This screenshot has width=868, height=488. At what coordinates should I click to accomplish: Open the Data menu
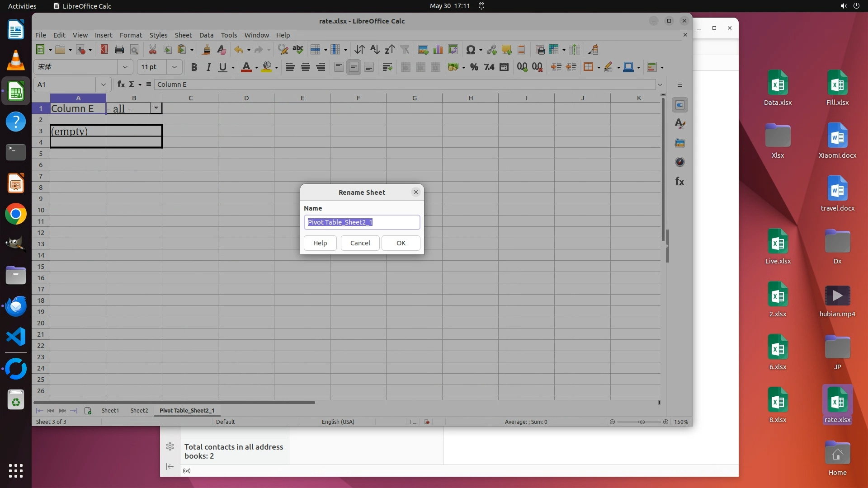tap(206, 35)
